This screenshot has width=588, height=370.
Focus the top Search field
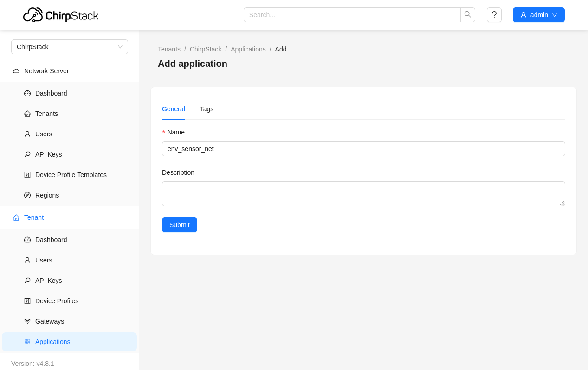(352, 15)
